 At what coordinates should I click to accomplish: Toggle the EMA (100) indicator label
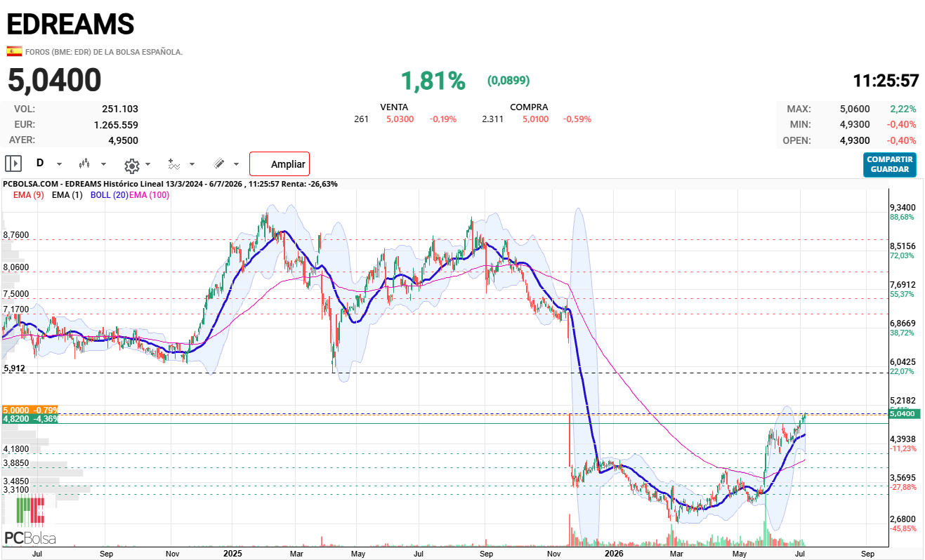click(149, 194)
